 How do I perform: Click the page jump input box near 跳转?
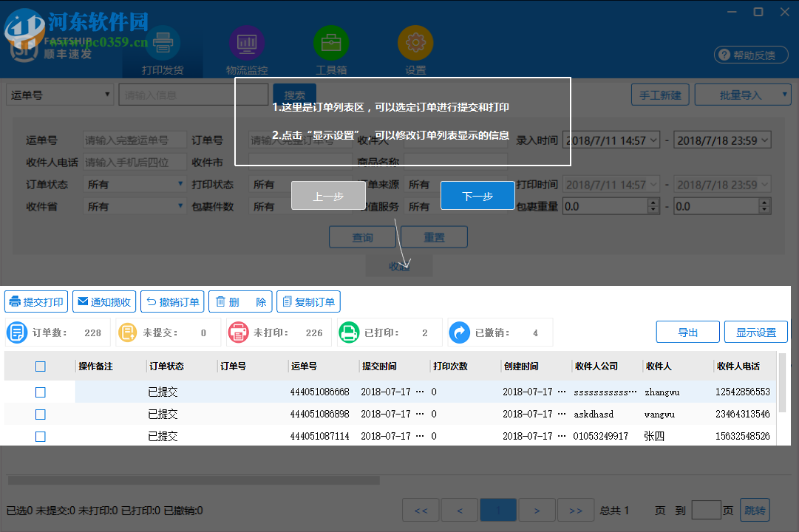point(706,510)
